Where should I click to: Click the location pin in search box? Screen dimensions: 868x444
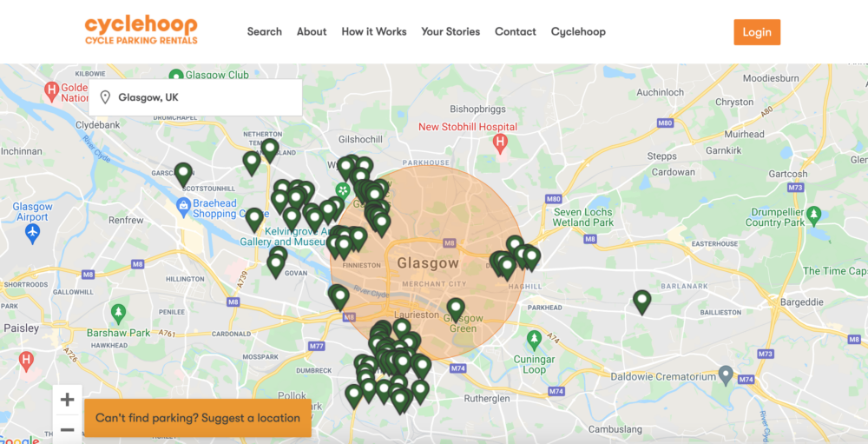click(105, 97)
